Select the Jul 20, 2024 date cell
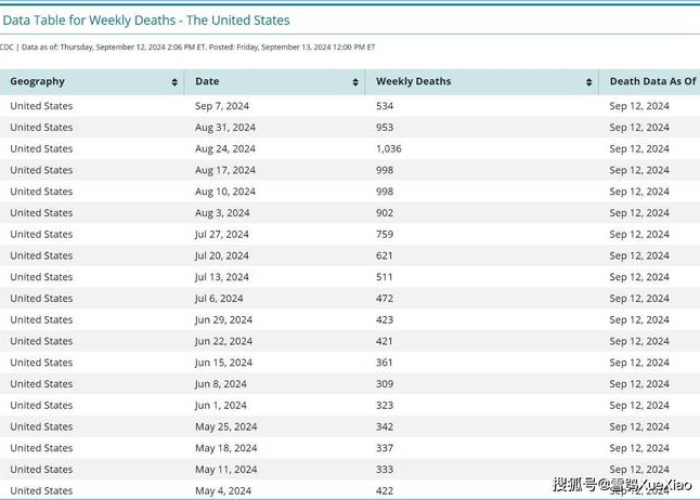 point(222,256)
